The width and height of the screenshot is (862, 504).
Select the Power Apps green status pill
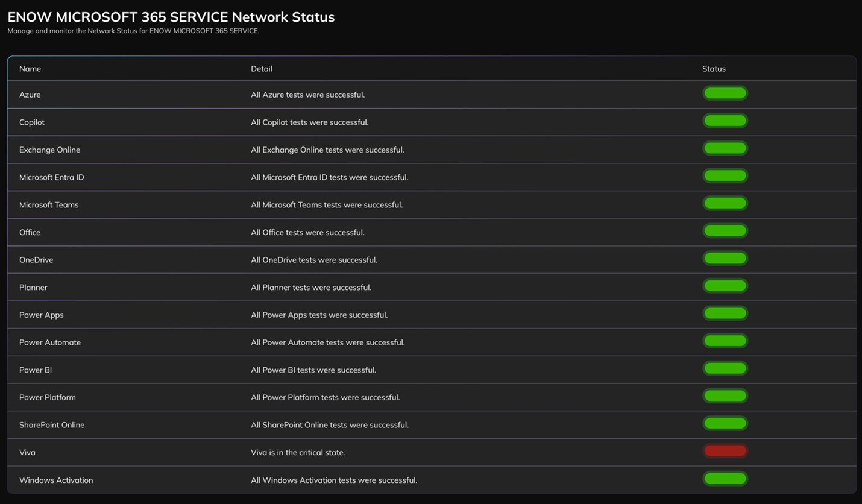pos(725,313)
